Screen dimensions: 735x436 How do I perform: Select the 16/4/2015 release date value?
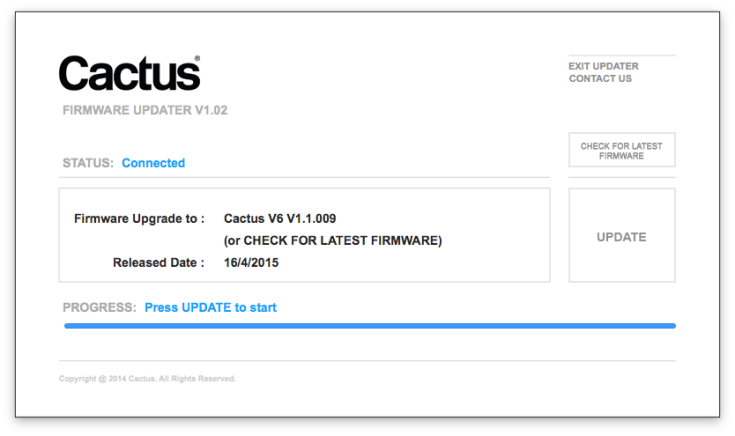[251, 263]
